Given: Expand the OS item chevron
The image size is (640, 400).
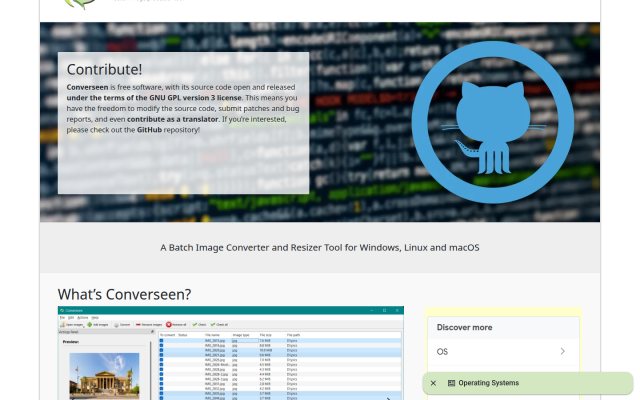Looking at the screenshot, I should click(x=562, y=351).
